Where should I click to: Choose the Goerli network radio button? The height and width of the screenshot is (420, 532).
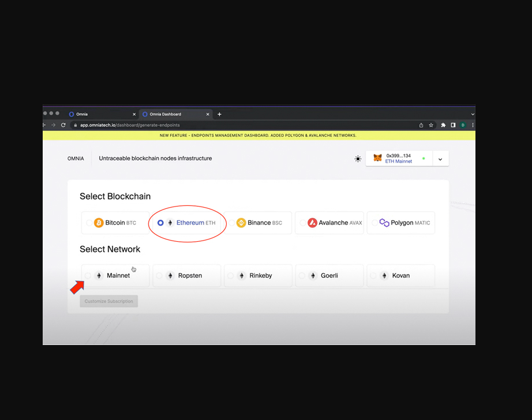pos(302,275)
